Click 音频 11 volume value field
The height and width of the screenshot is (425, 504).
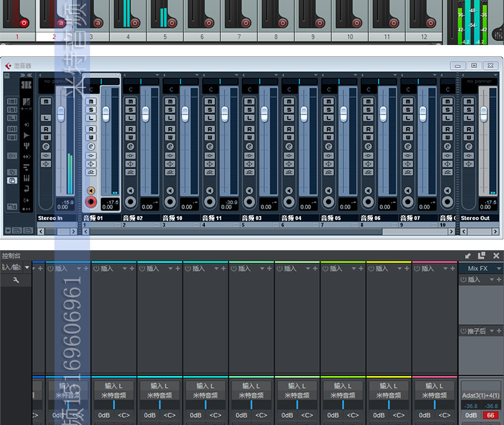point(226,207)
